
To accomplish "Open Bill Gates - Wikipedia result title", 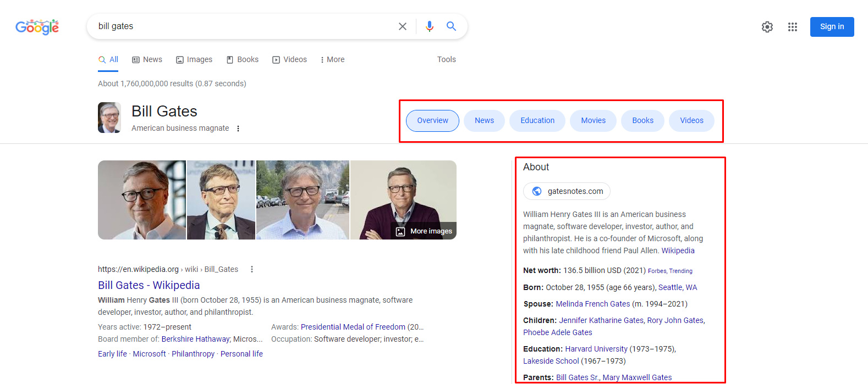I will point(149,285).
